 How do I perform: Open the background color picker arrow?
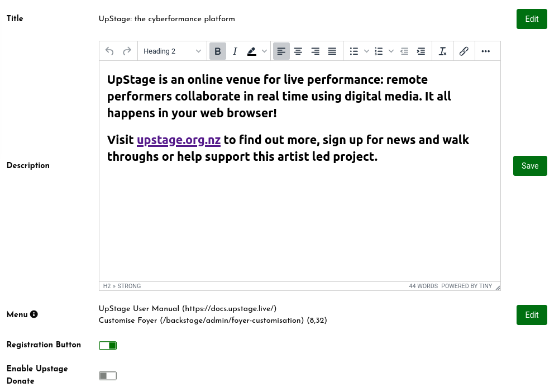tap(265, 51)
